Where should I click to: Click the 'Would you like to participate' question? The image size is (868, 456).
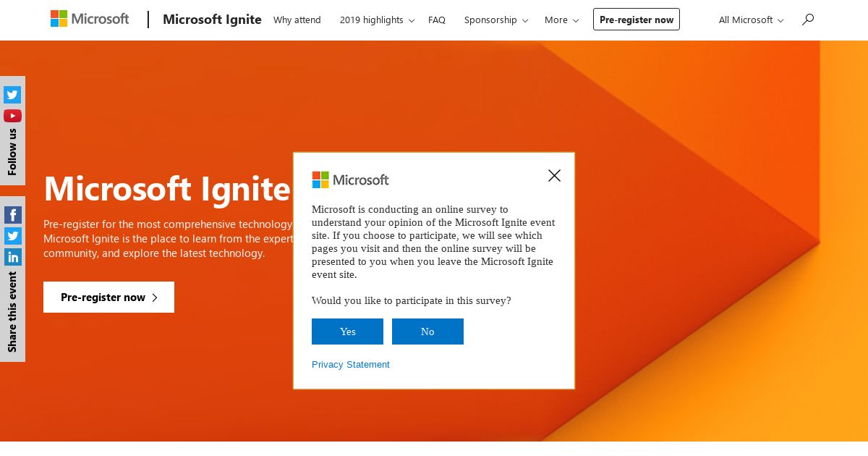pyautogui.click(x=412, y=300)
